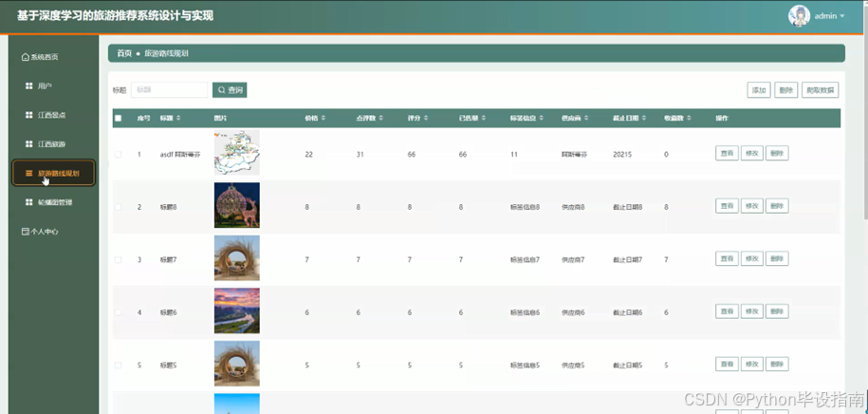The image size is (868, 414).
Task: Click the 供应商8 cell
Action: (573, 207)
